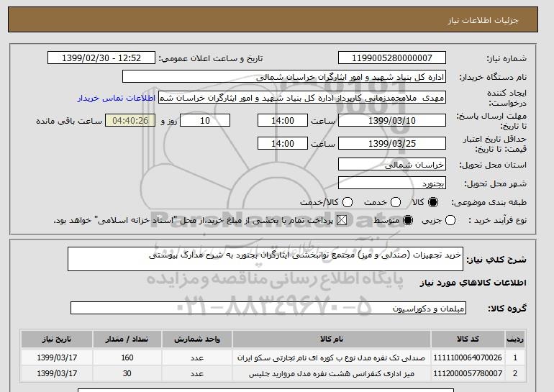Click the نام کالا column header
Viewport: 554px width, 392px height.
click(x=332, y=339)
